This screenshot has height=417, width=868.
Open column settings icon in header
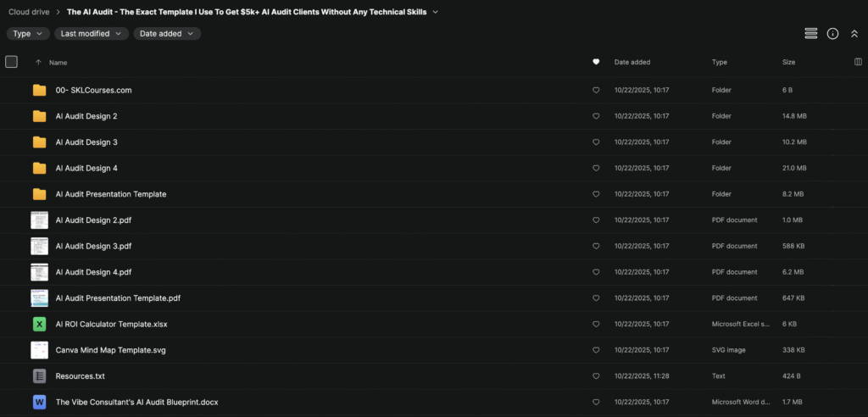[858, 62]
